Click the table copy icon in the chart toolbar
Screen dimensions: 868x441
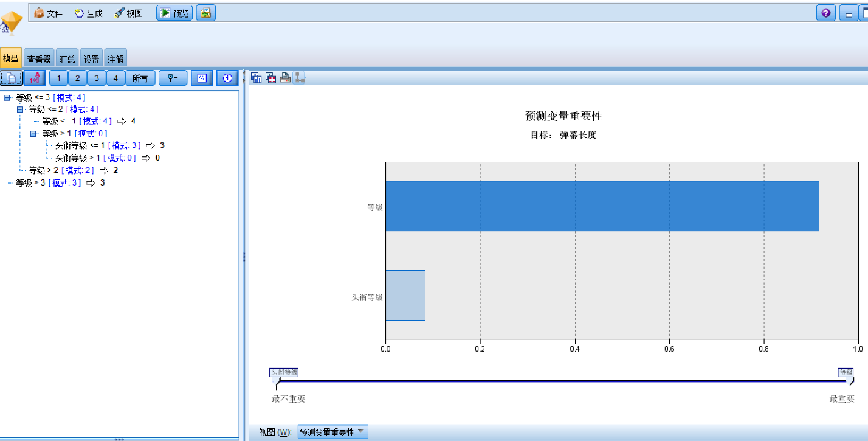tap(271, 78)
